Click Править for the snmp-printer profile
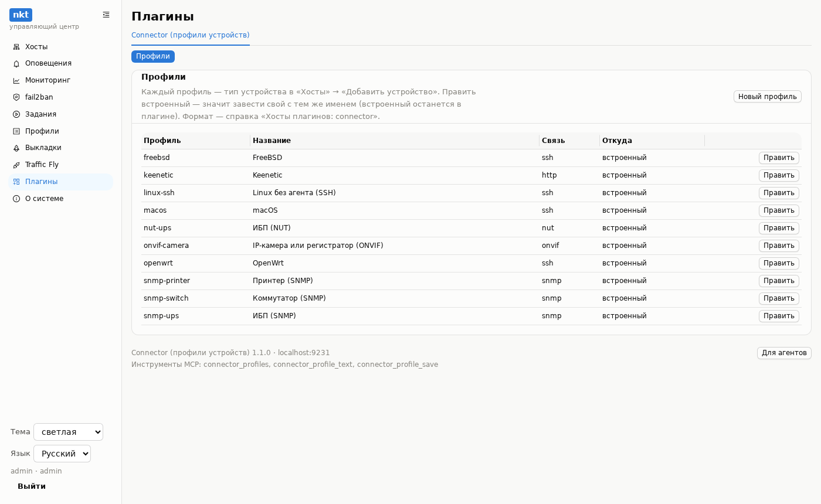Image resolution: width=821 pixels, height=504 pixels. [779, 281]
